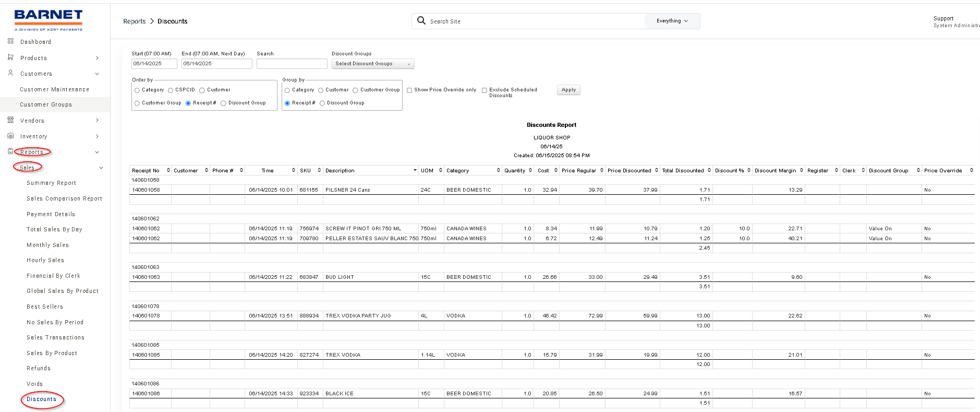
Task: Open Sales Comparison Report
Action: [x=65, y=198]
